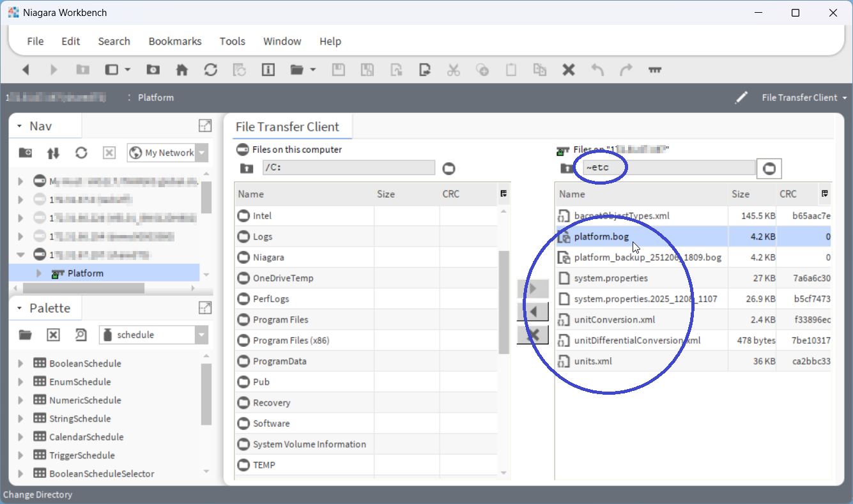Expand the StringSchedule palette item
This screenshot has width=853, height=504.
[20, 419]
